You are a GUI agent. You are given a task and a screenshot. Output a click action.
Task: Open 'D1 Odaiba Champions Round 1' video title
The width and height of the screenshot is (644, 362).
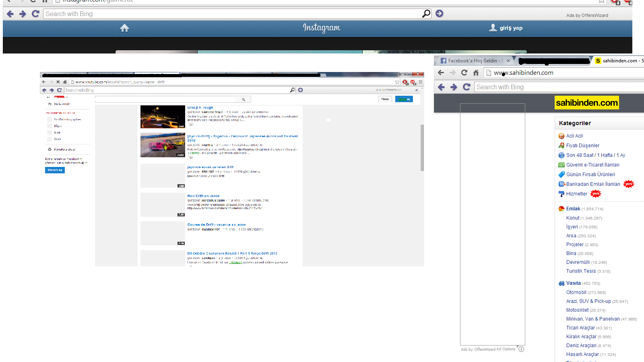tap(232, 253)
